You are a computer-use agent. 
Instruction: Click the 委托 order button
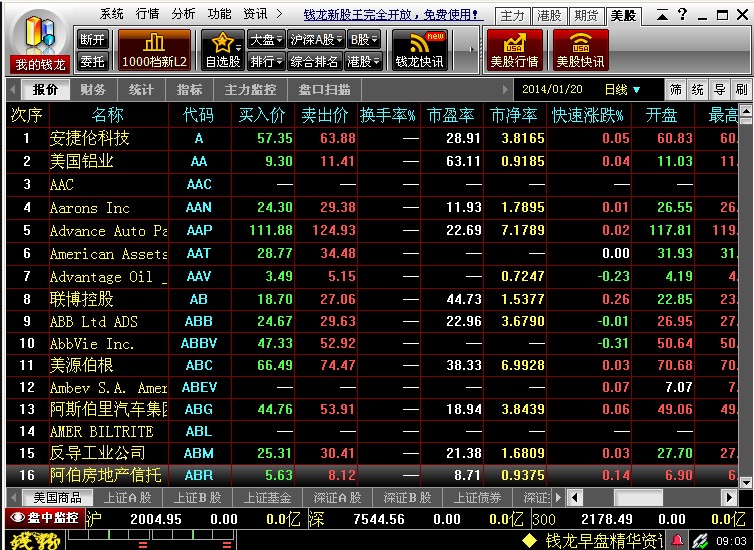93,61
